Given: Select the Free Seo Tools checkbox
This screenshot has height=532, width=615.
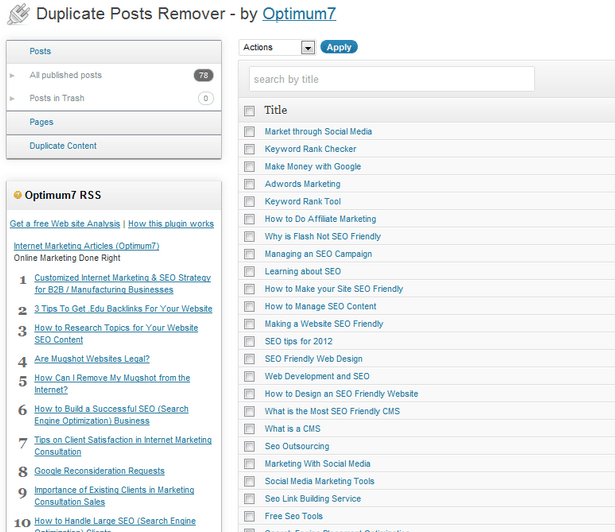Looking at the screenshot, I should [x=249, y=516].
